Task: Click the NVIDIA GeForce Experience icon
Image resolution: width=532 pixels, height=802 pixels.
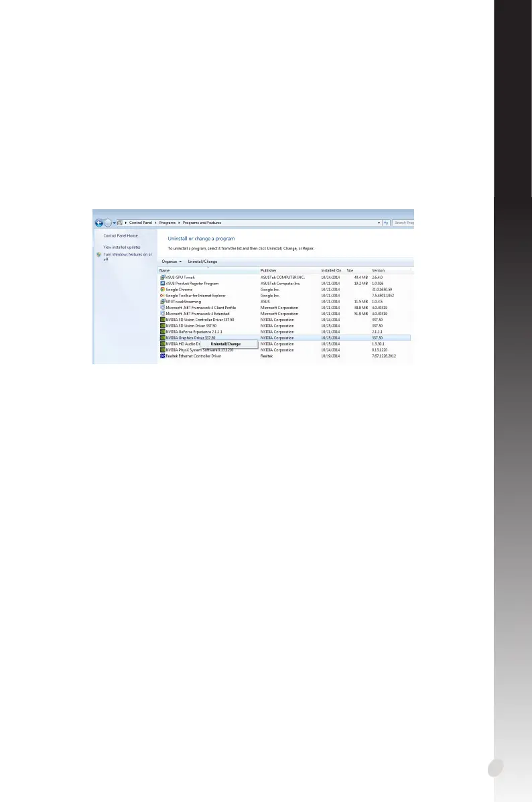Action: pyautogui.click(x=163, y=332)
